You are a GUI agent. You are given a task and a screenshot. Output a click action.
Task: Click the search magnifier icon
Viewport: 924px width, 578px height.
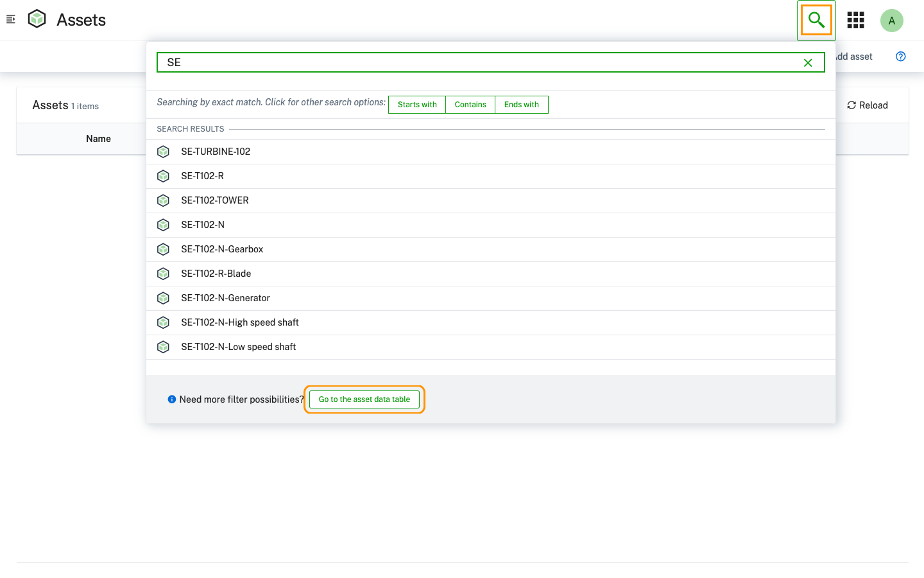(x=816, y=20)
